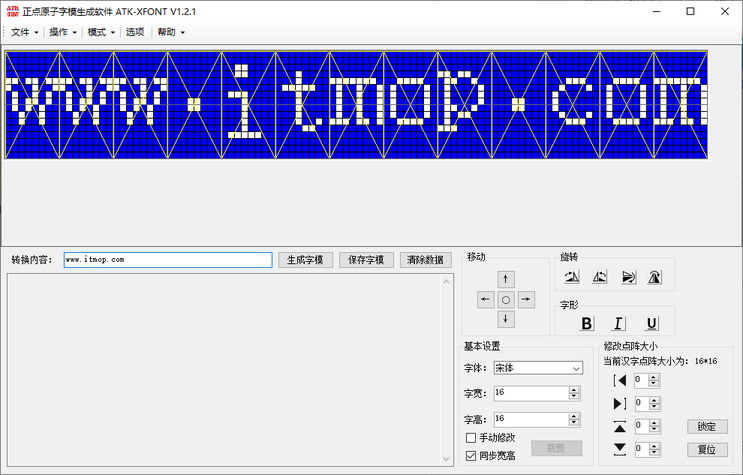Click the 保存字模 button
This screenshot has height=475, width=743.
(366, 260)
